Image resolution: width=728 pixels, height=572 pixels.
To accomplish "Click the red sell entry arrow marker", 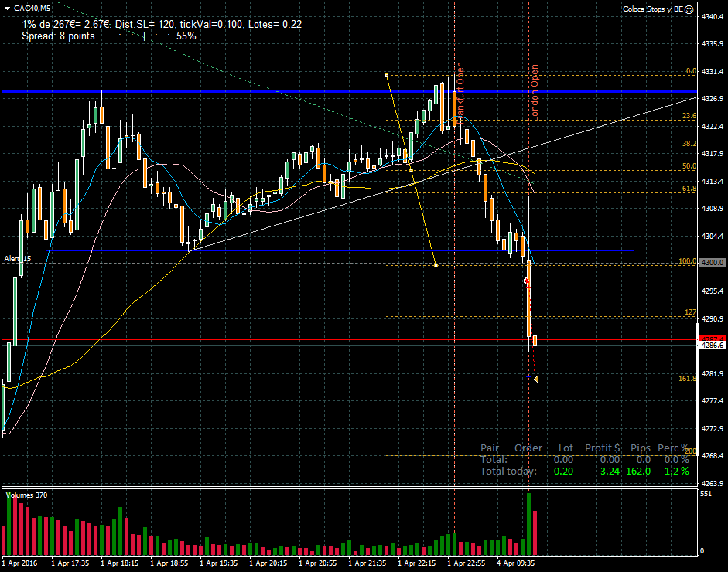I will pyautogui.click(x=527, y=281).
